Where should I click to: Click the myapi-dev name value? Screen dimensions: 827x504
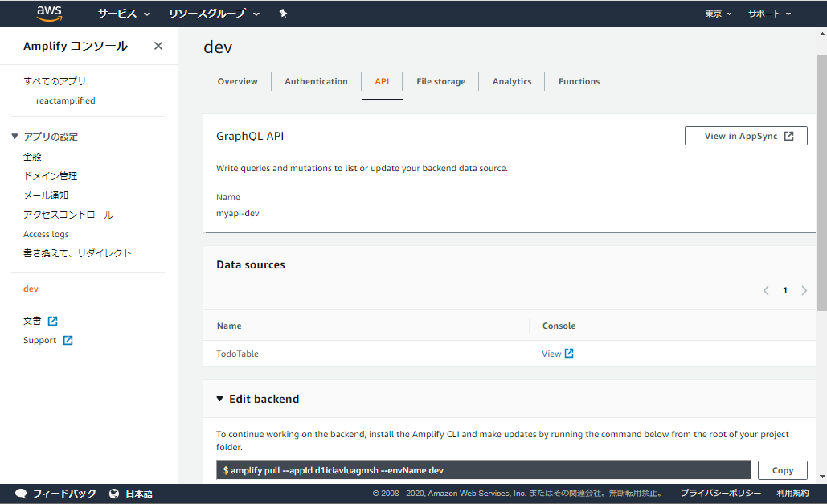tap(237, 213)
